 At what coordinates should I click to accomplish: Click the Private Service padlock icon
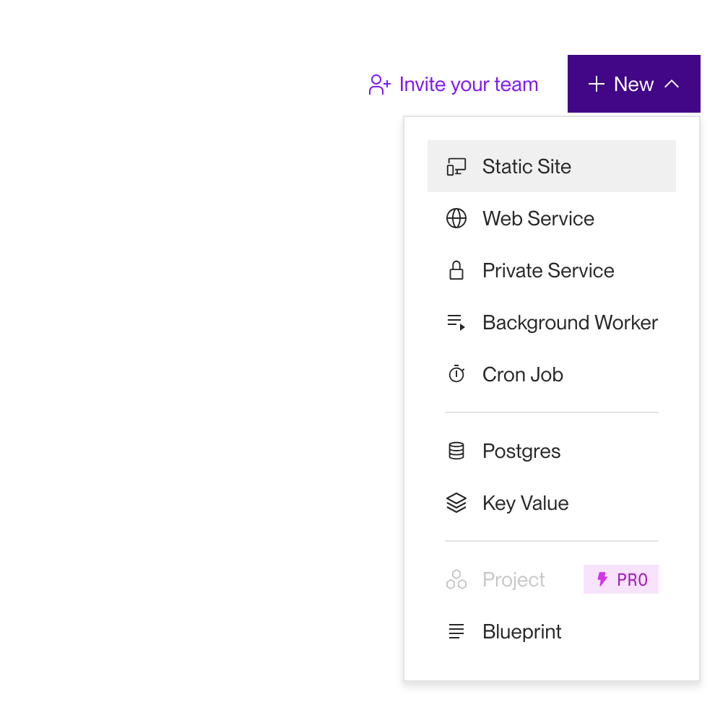pyautogui.click(x=456, y=270)
